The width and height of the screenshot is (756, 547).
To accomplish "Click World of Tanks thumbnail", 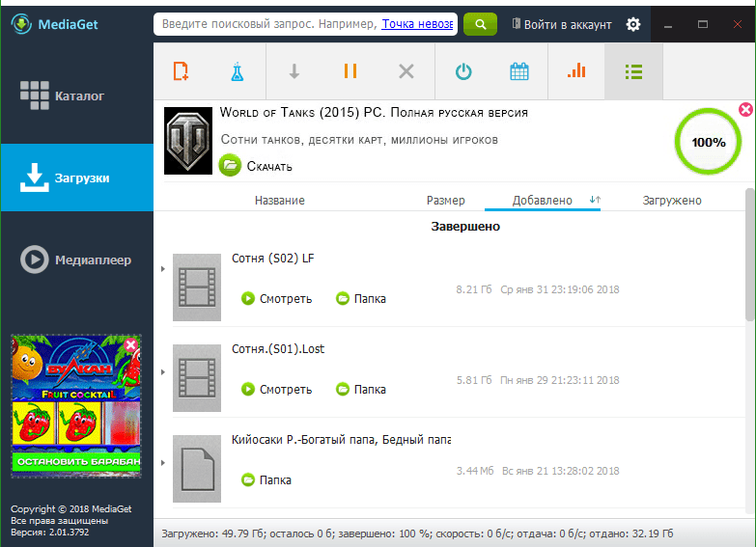I will (x=188, y=141).
